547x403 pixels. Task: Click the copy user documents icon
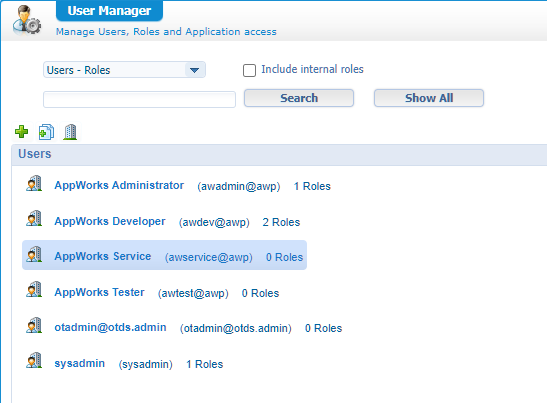coord(46,132)
